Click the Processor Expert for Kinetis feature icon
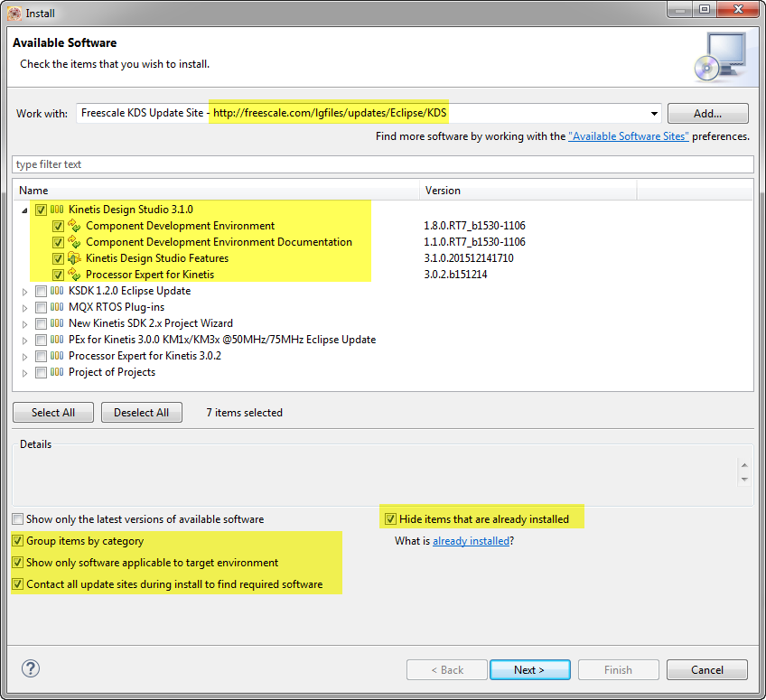Screen dimensions: 766x700 click(74, 275)
